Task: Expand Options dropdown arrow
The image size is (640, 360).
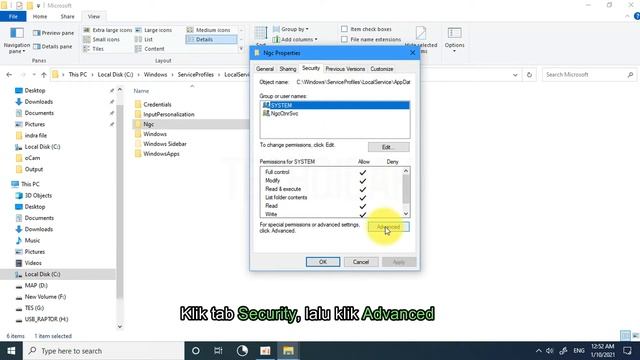Action: point(454,51)
